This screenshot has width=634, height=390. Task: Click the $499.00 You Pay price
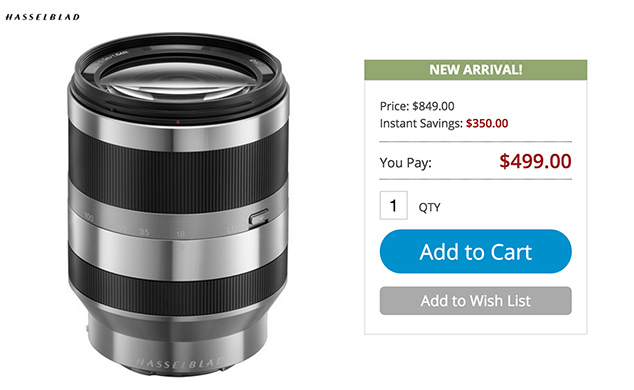pyautogui.click(x=535, y=161)
